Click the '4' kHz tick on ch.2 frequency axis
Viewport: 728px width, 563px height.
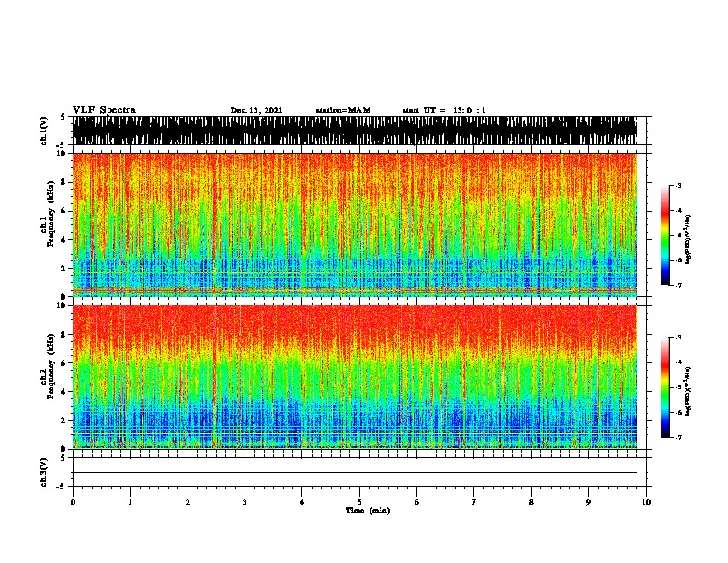(x=64, y=392)
